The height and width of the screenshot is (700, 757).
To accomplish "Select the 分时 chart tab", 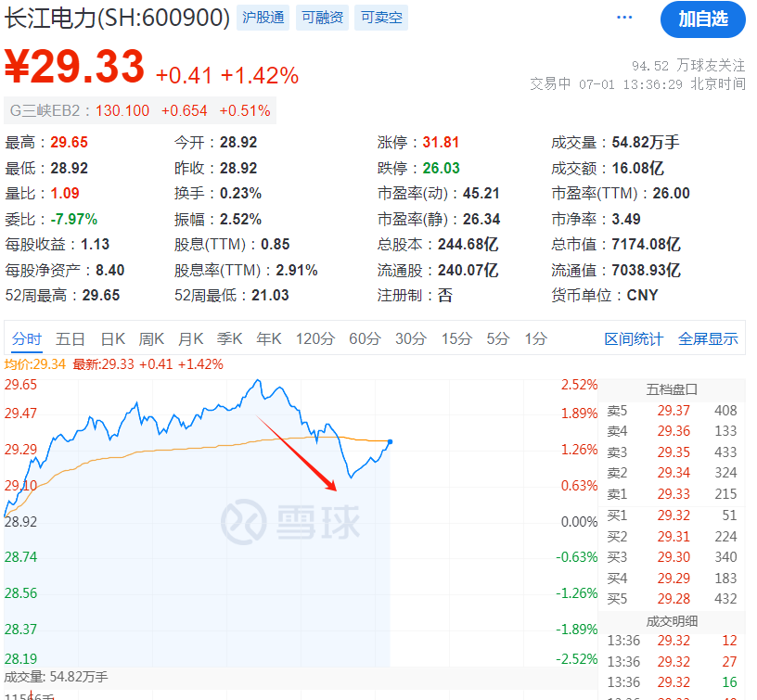I will (27, 338).
